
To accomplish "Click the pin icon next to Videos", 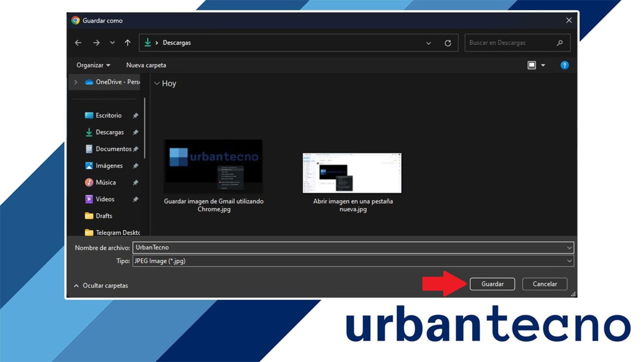I will 136,199.
